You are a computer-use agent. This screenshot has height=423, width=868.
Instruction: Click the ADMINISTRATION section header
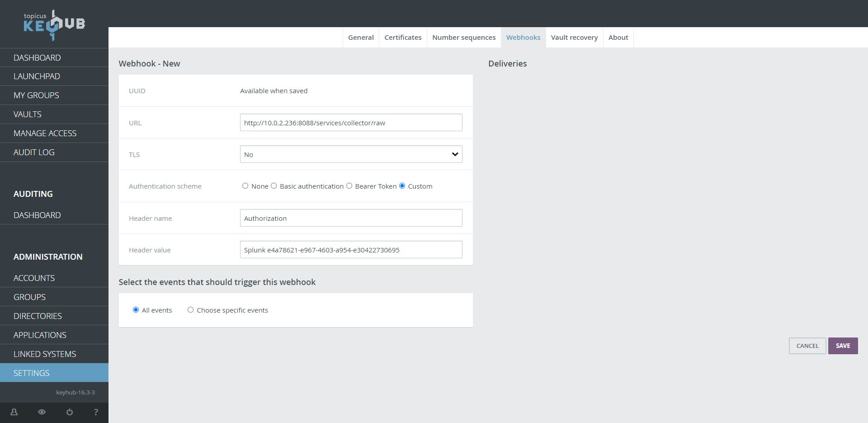(x=48, y=257)
